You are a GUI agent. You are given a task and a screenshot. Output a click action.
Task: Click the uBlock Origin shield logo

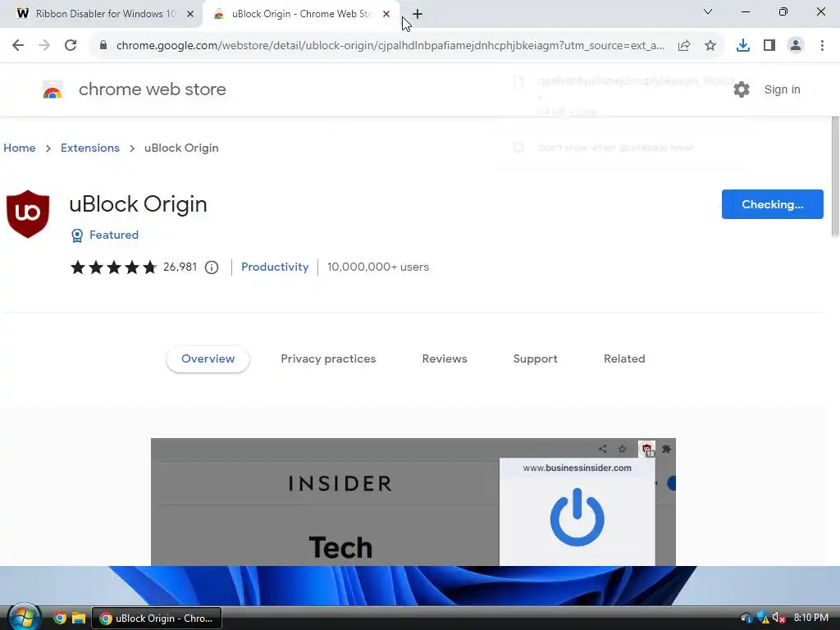click(x=28, y=214)
